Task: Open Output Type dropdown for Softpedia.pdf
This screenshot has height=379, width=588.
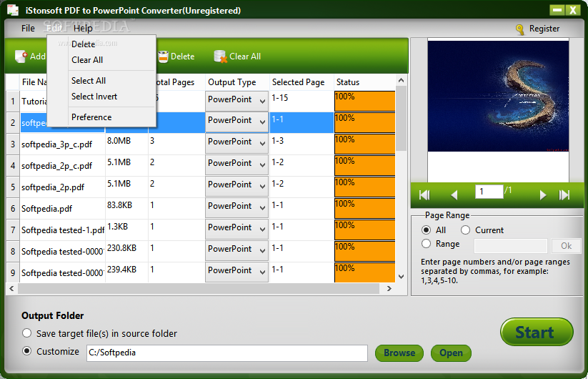Action: click(236, 207)
